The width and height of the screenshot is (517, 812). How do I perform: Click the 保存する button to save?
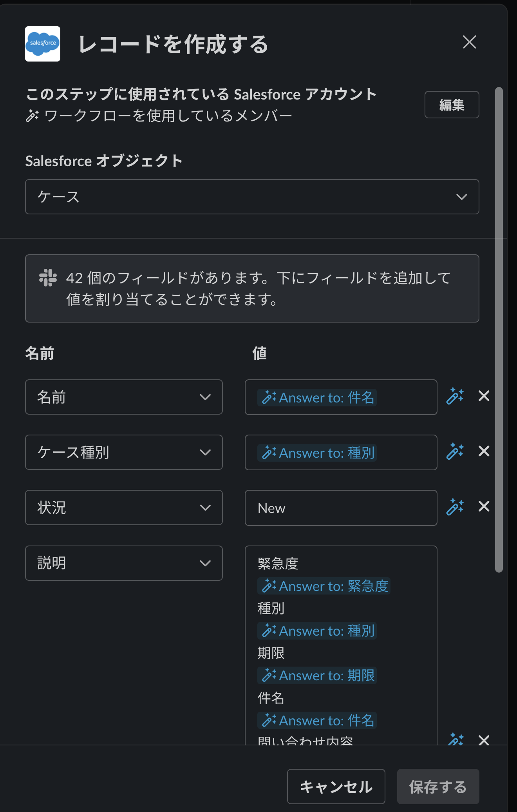[438, 786]
